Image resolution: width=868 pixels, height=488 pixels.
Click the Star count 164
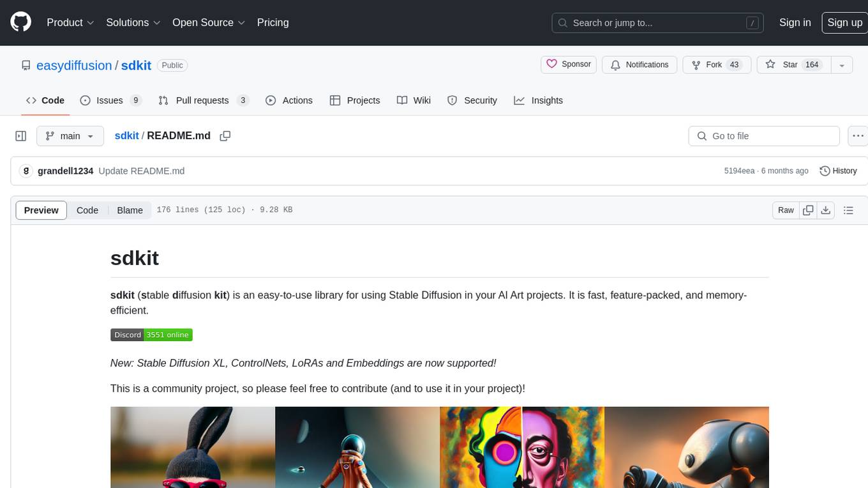point(812,65)
